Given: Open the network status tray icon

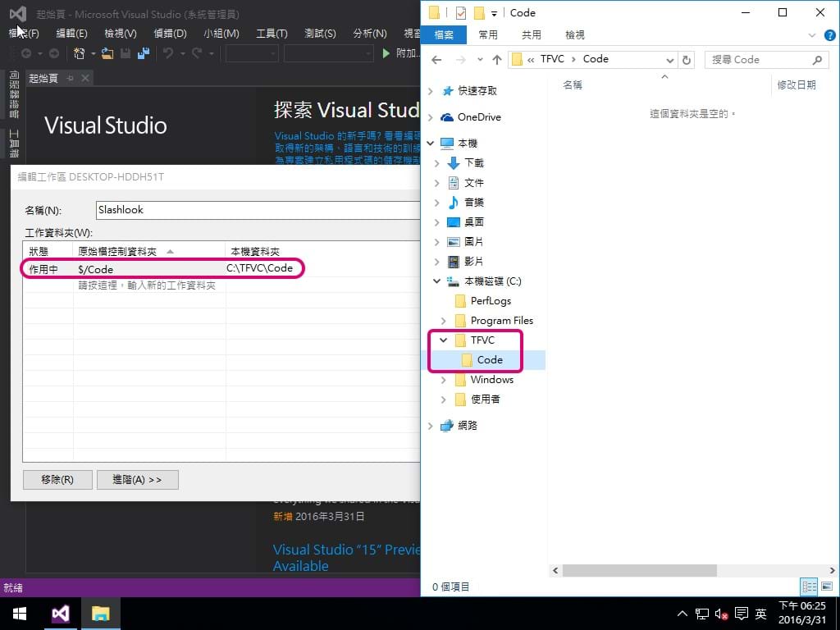Looking at the screenshot, I should pyautogui.click(x=702, y=614).
